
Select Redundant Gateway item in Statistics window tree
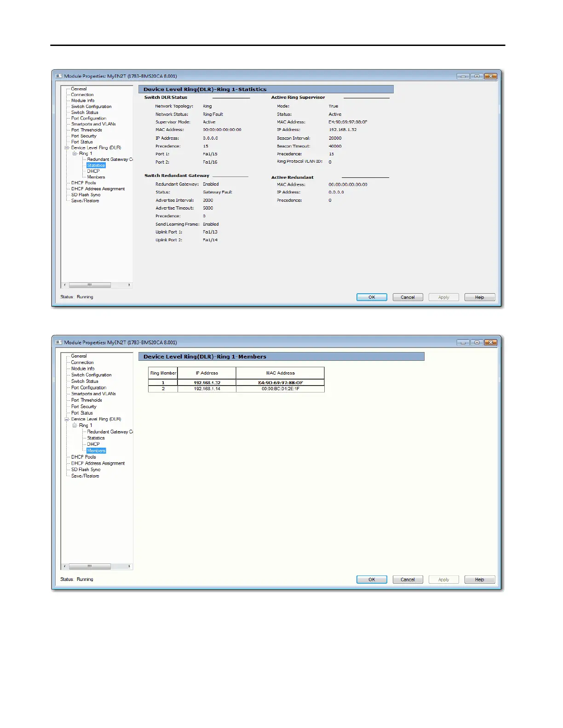pyautogui.click(x=110, y=159)
